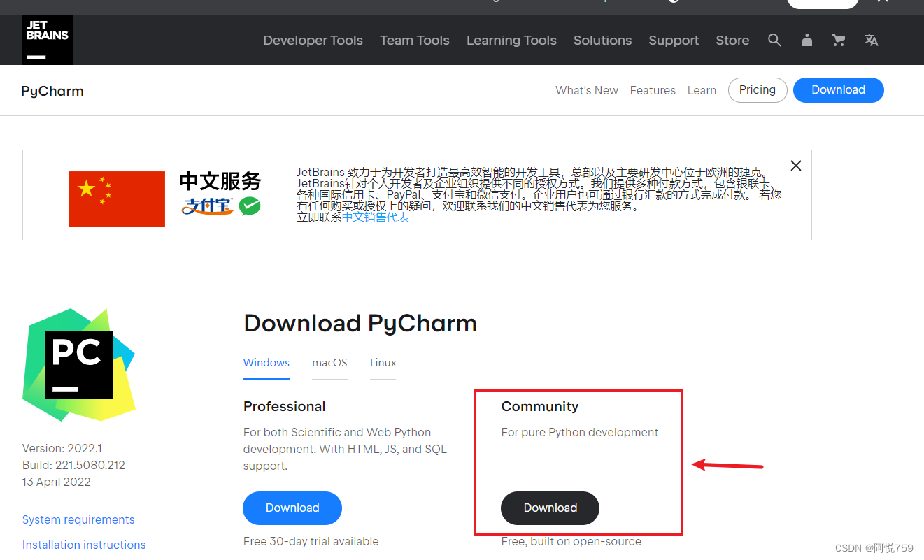
Task: Select the Linux tab
Action: [383, 363]
